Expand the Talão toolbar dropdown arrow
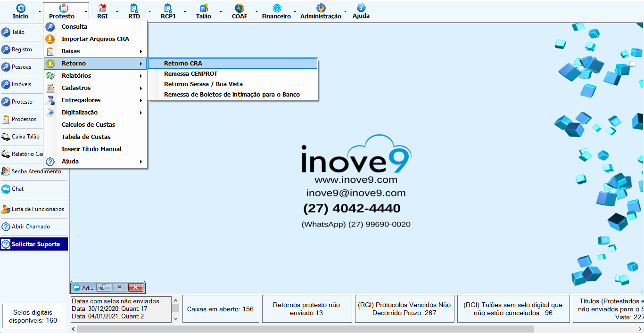Screen dimensions: 644x333 click(x=221, y=11)
